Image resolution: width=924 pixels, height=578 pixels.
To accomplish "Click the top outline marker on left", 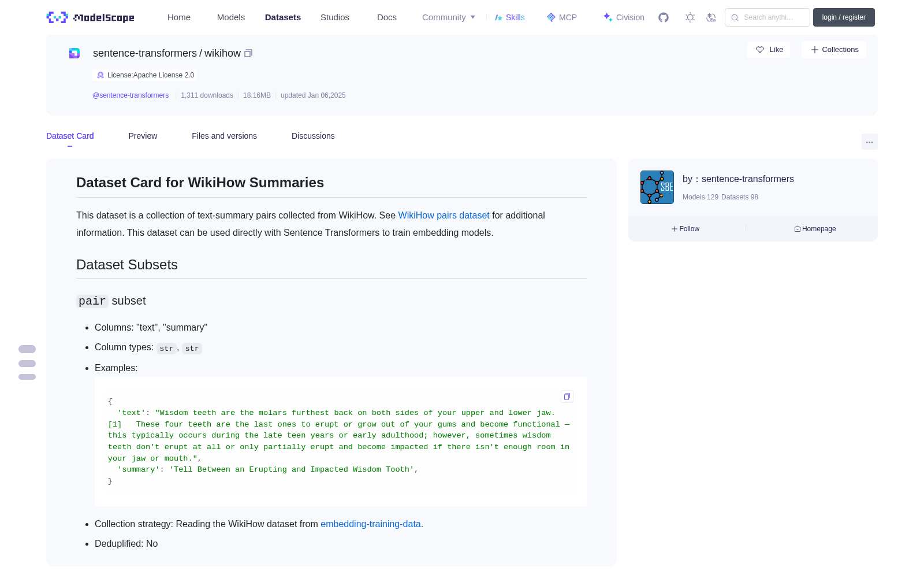I will pos(27,349).
